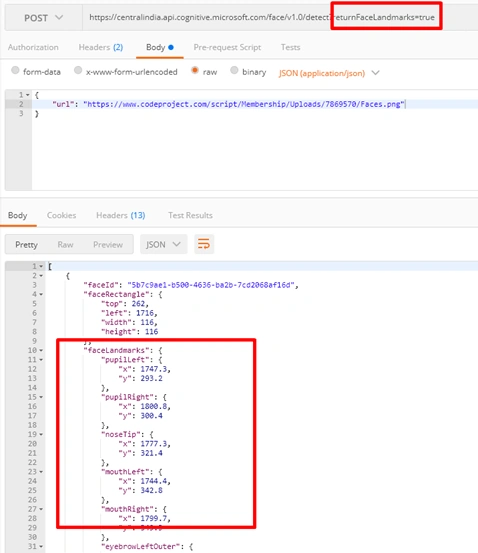Open the response Cookies tab

coord(61,215)
